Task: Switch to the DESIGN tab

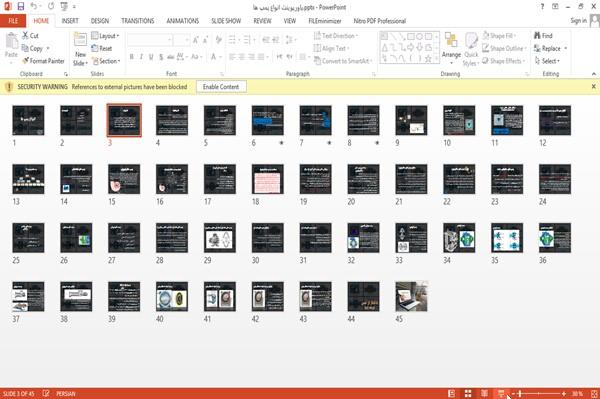Action: tap(100, 21)
